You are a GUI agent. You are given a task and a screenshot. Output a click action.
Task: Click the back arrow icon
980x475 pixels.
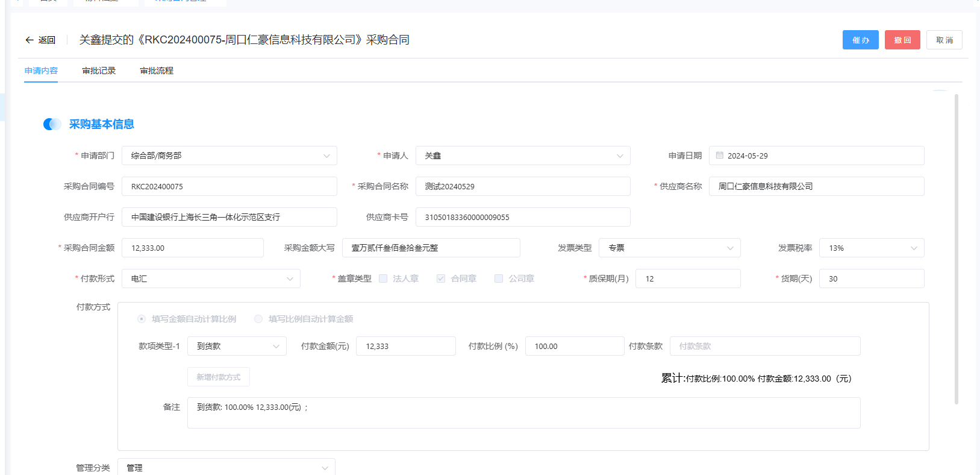pyautogui.click(x=29, y=40)
